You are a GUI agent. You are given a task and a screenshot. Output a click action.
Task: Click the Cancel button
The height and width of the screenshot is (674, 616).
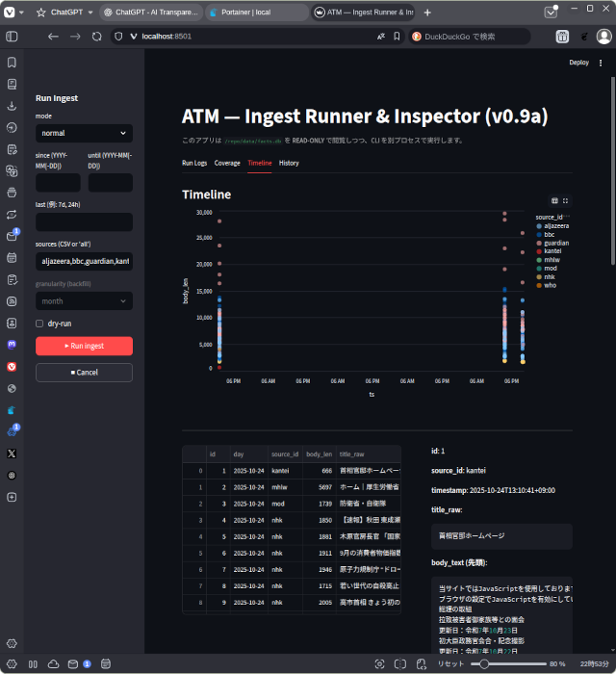[84, 373]
